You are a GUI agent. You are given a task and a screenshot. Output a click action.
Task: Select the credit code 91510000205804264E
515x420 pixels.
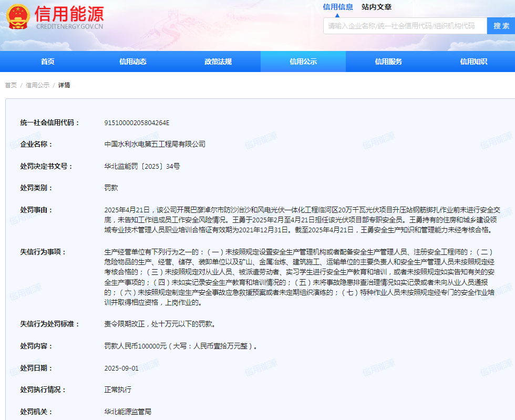(x=137, y=123)
